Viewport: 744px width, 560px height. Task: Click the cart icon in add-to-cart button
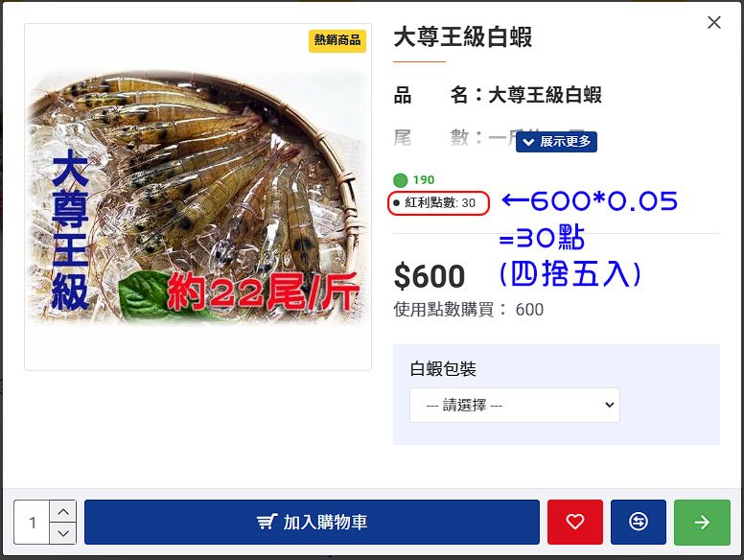267,522
